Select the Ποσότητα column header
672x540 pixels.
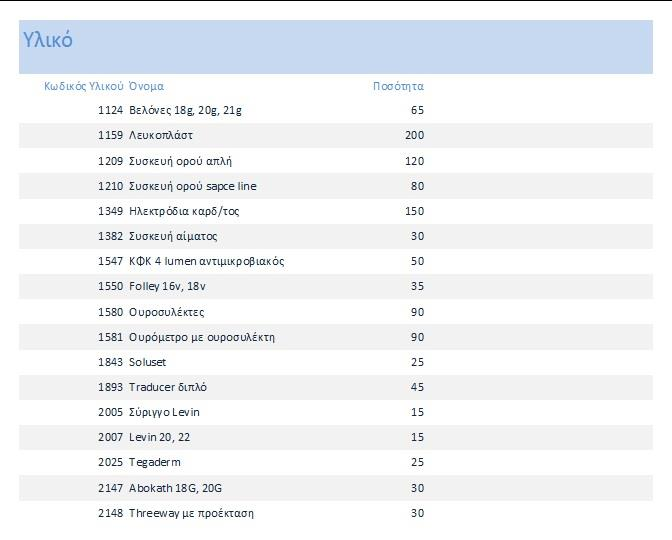(398, 86)
